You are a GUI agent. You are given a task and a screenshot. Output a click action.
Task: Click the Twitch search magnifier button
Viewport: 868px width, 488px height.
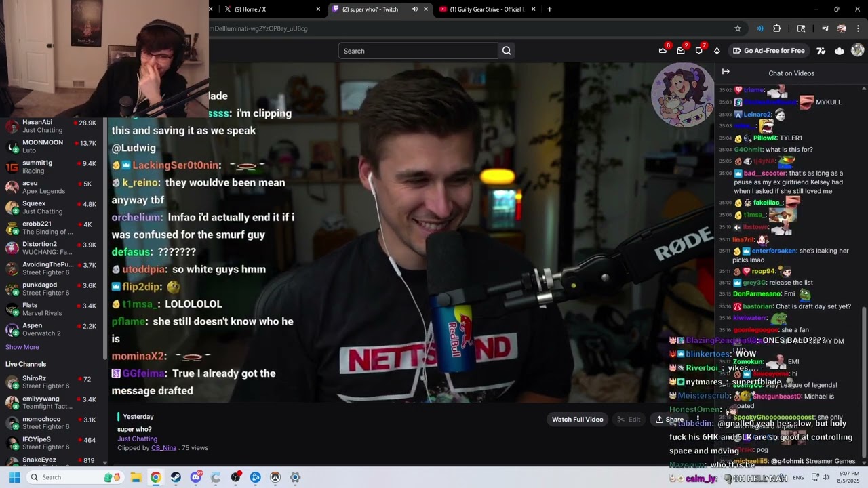point(507,51)
